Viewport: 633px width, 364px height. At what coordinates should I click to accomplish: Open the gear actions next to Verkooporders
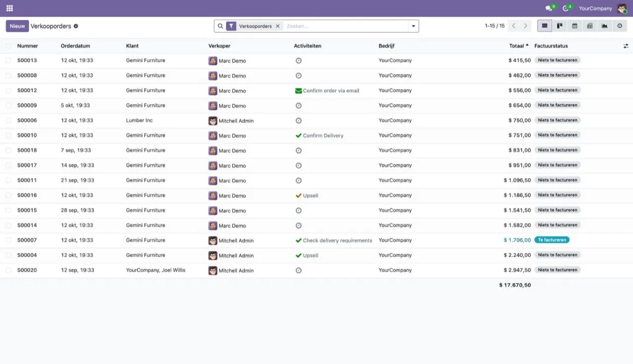76,26
